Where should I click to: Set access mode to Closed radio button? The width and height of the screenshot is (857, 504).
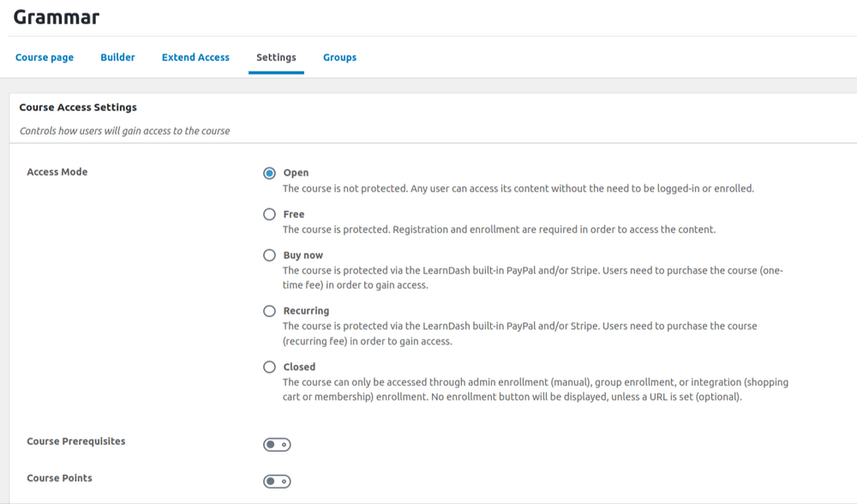pyautogui.click(x=270, y=367)
